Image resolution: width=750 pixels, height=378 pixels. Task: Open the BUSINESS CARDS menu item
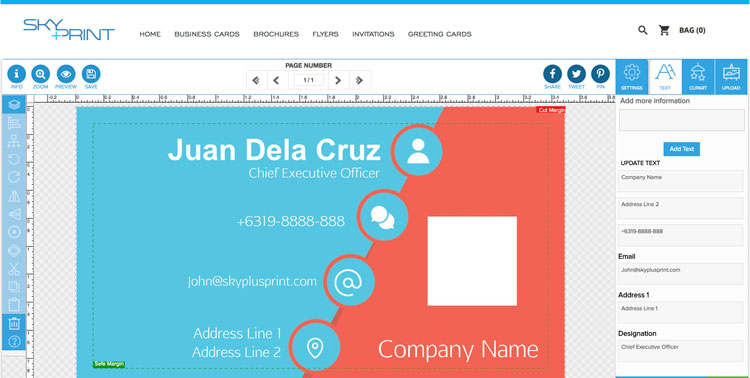click(207, 34)
